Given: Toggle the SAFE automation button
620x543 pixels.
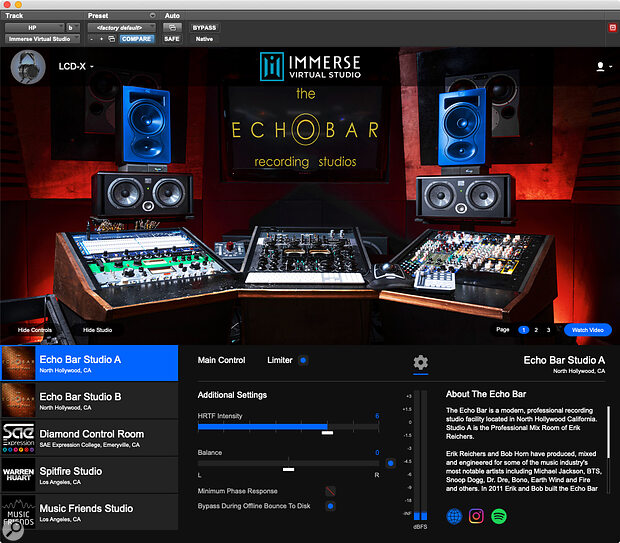Looking at the screenshot, I should point(172,39).
